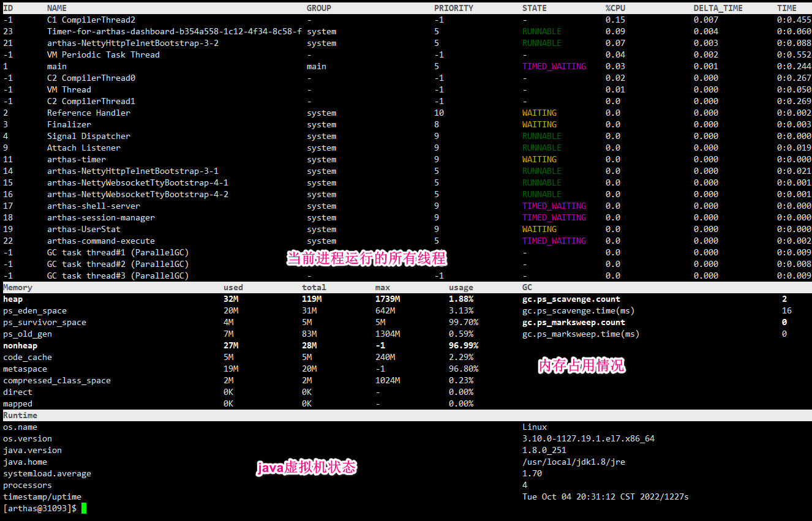Viewport: 812px width, 521px height.
Task: Select the arthas-UserStat thread name
Action: coord(84,229)
